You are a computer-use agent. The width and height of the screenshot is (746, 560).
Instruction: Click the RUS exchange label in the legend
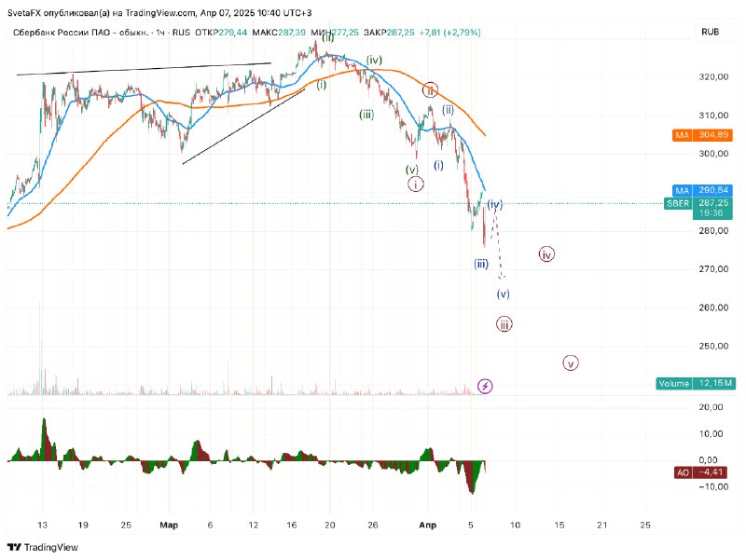[x=181, y=33]
